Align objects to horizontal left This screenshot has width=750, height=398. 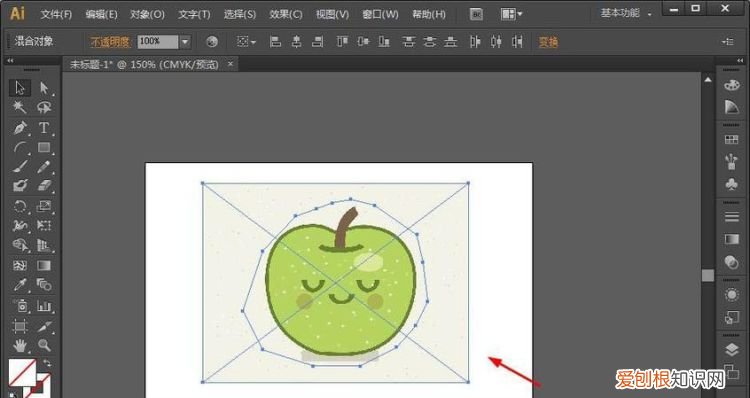pyautogui.click(x=275, y=42)
